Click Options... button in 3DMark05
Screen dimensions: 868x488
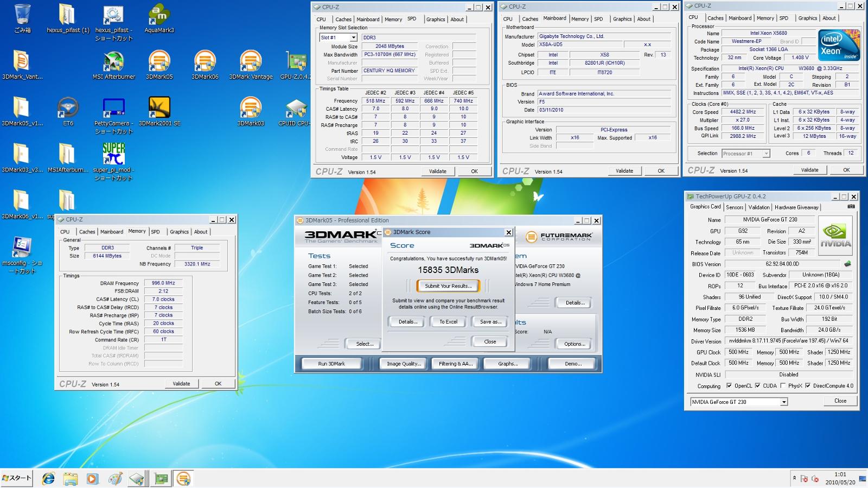click(574, 344)
